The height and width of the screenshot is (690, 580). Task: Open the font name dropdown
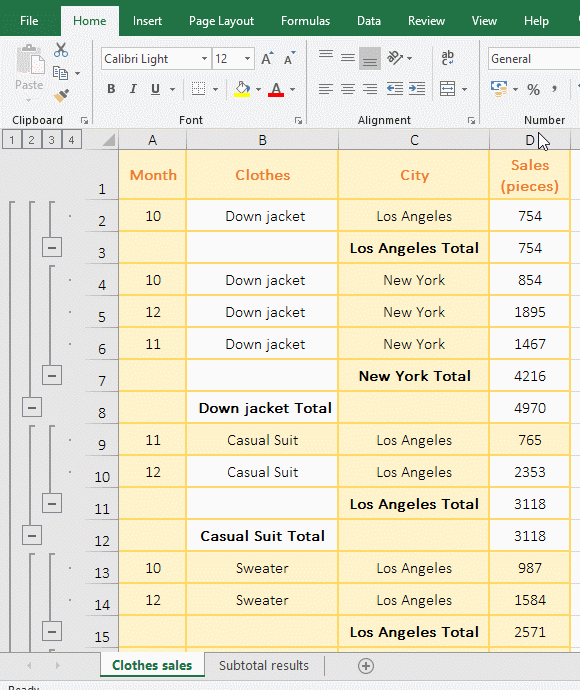[x=204, y=59]
